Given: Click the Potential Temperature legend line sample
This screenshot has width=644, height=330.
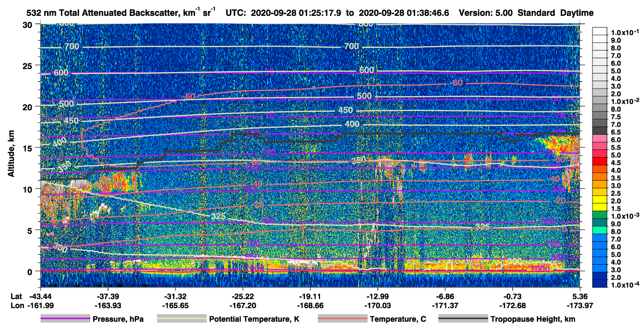Looking at the screenshot, I should pos(181,319).
